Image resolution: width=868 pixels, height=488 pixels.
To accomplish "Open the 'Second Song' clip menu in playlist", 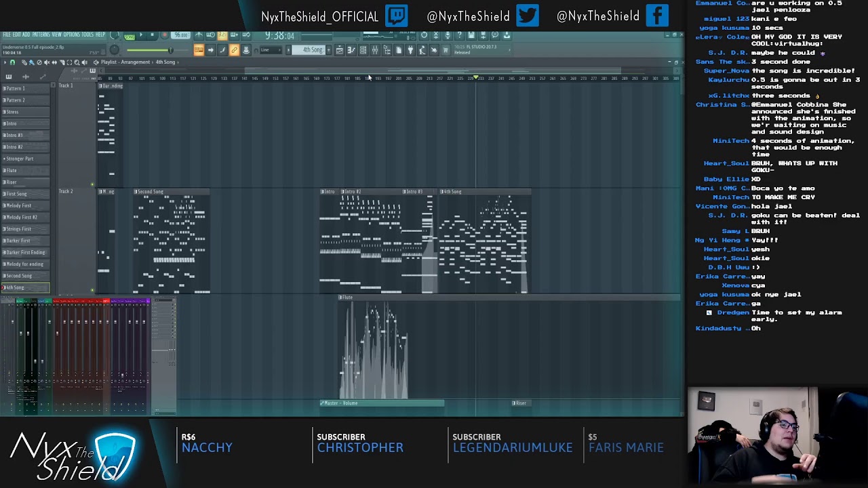I will point(136,192).
